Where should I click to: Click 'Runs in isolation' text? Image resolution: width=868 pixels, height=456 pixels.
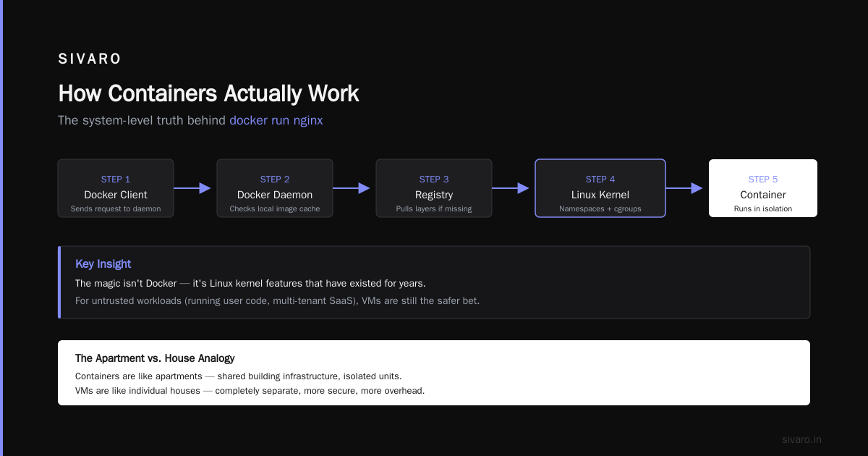pos(763,208)
